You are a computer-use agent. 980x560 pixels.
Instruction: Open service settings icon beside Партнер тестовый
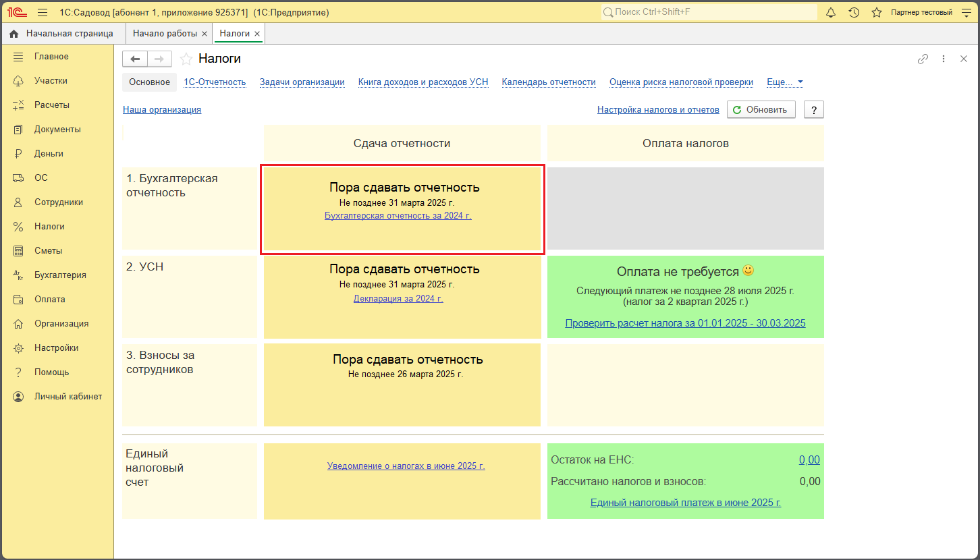[966, 13]
